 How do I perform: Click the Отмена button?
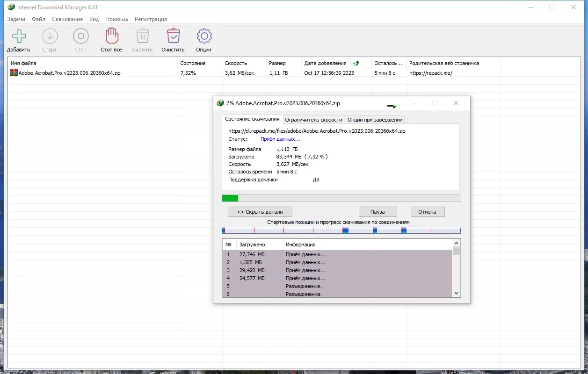coord(427,212)
